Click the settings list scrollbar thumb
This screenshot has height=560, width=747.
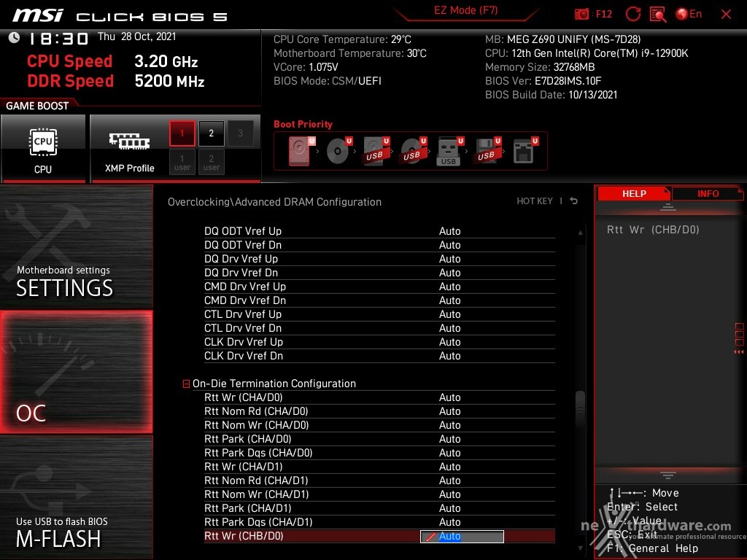[x=580, y=408]
